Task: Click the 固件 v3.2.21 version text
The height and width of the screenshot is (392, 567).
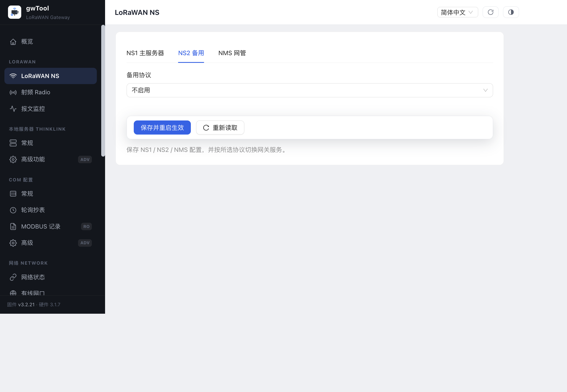Action: coord(21,305)
